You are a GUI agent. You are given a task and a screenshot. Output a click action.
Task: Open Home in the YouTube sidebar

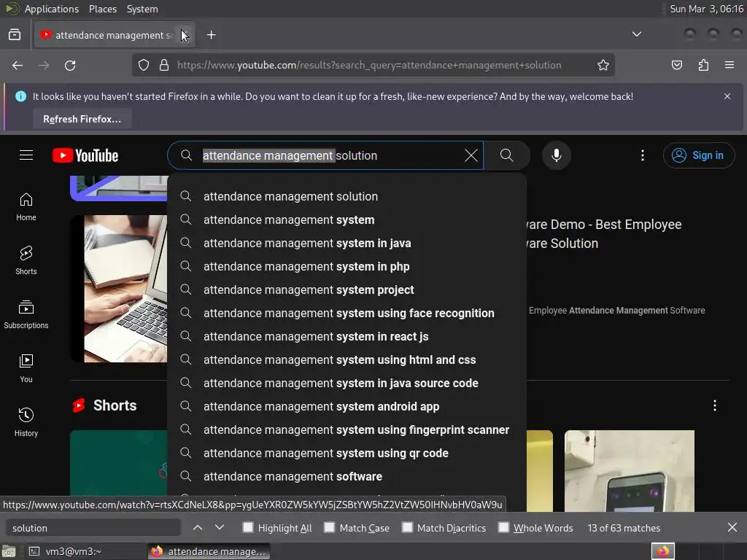(26, 206)
